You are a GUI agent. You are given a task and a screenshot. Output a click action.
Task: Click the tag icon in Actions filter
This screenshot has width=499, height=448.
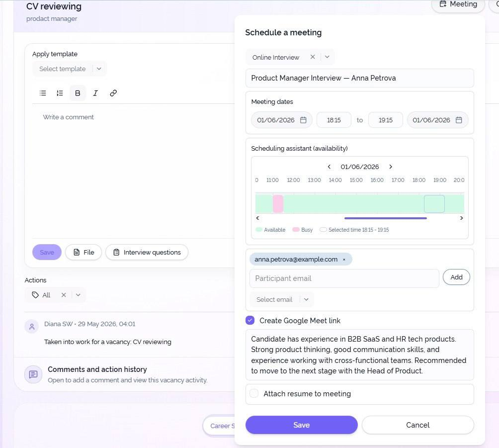(x=35, y=295)
